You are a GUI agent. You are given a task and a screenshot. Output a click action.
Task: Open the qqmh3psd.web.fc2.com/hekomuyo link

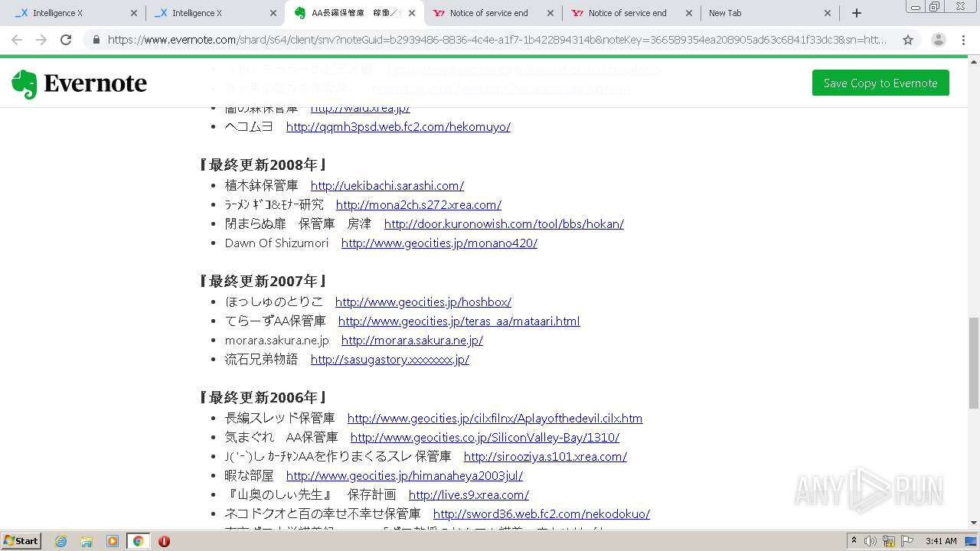[398, 127]
